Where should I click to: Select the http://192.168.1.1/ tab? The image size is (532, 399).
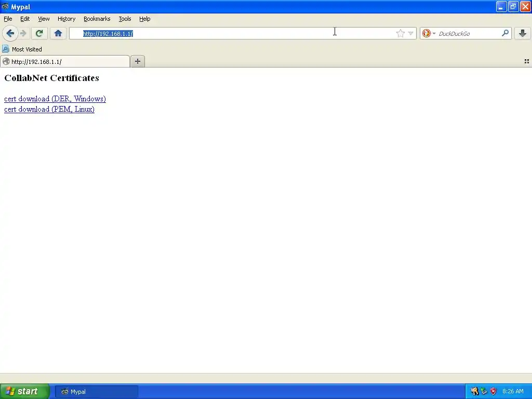[x=65, y=61]
